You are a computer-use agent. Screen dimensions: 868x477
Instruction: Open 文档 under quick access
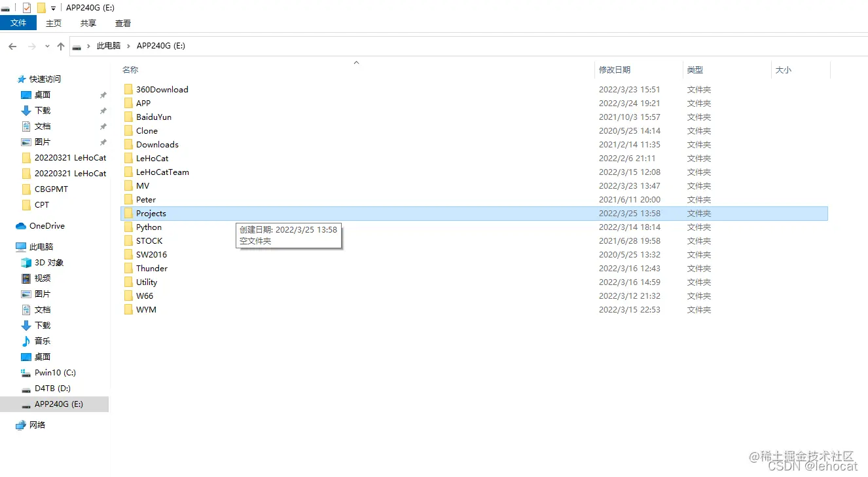click(x=43, y=126)
